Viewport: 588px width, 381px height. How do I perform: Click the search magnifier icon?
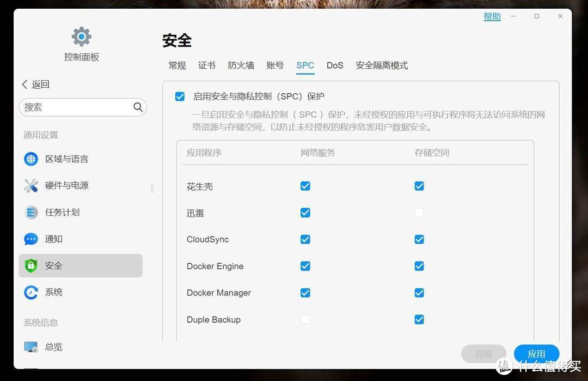click(x=138, y=107)
